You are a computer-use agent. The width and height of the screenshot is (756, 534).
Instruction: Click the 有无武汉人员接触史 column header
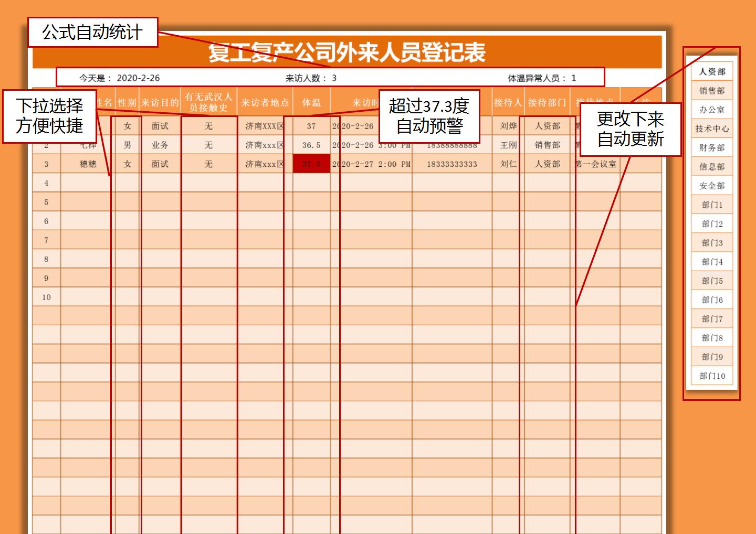point(208,102)
